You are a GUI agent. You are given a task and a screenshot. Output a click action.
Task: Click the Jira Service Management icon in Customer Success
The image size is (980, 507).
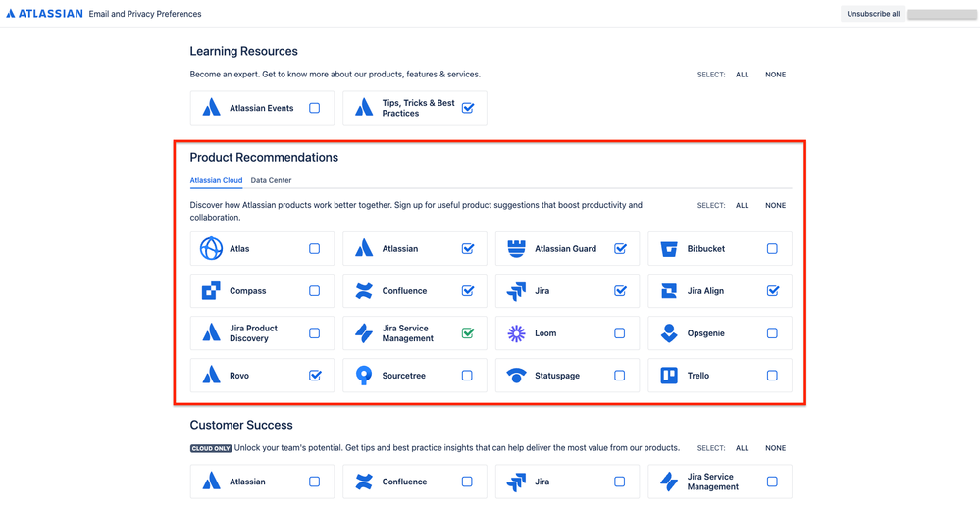point(669,482)
